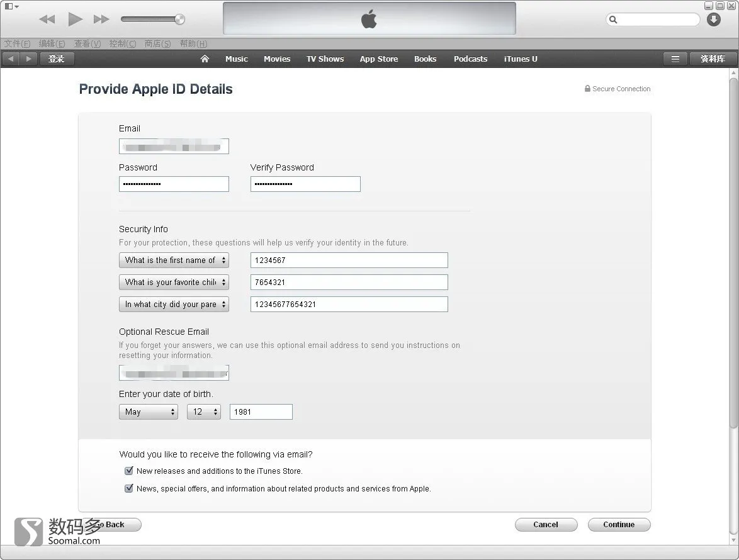Open the iTunes U tab

[521, 59]
